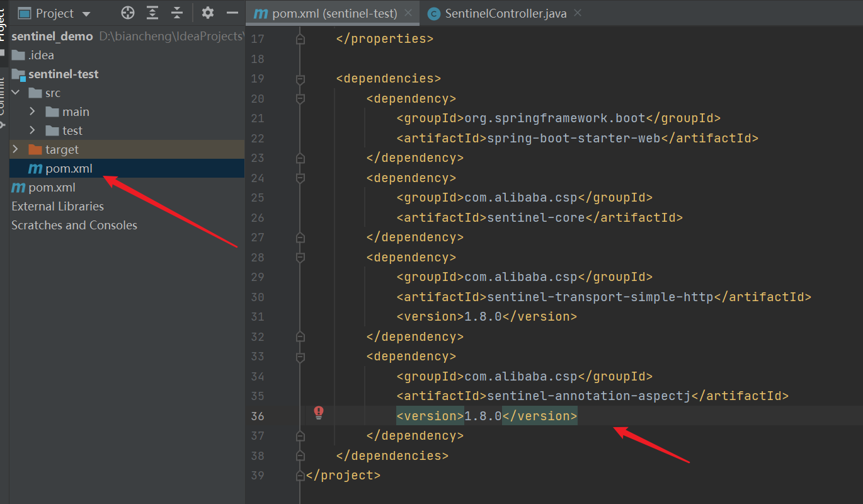Expand the target folder arrow
The image size is (863, 504).
tap(16, 149)
